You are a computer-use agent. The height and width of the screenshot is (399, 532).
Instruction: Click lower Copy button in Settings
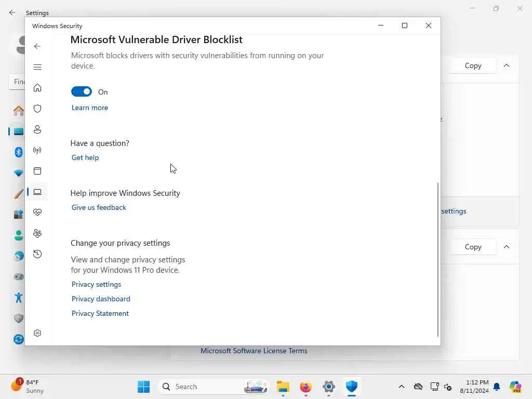click(473, 247)
